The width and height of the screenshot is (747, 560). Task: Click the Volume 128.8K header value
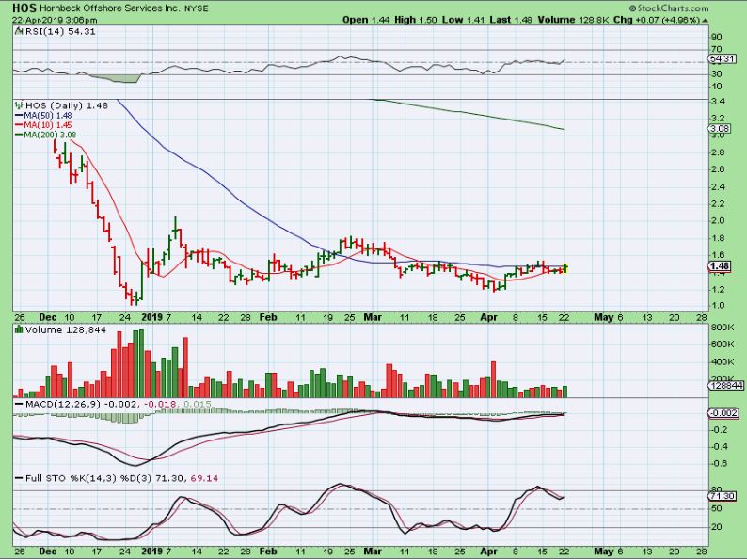(x=573, y=20)
